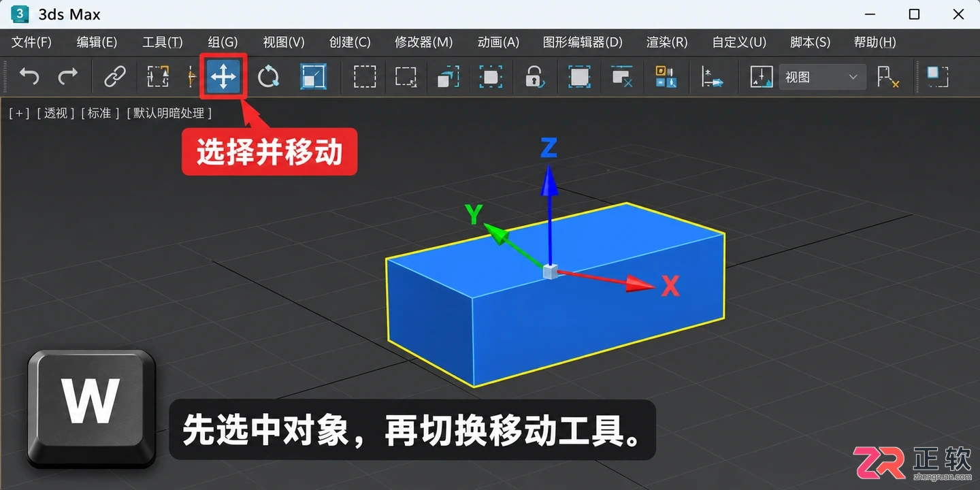Click the dashed square with solid center icon

point(491,76)
